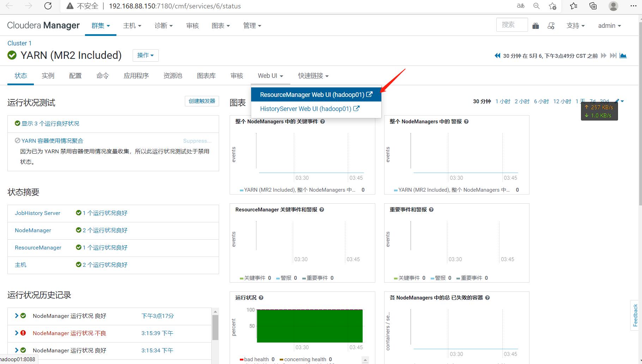The image size is (642, 364).
Task: Open the ResourceManager link in 状态摘要
Action: click(x=38, y=248)
